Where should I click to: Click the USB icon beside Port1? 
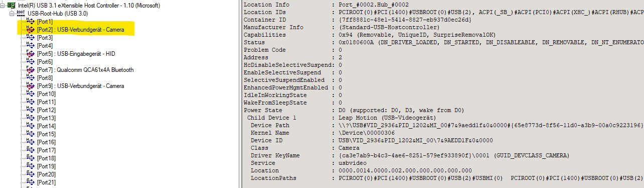31,22
